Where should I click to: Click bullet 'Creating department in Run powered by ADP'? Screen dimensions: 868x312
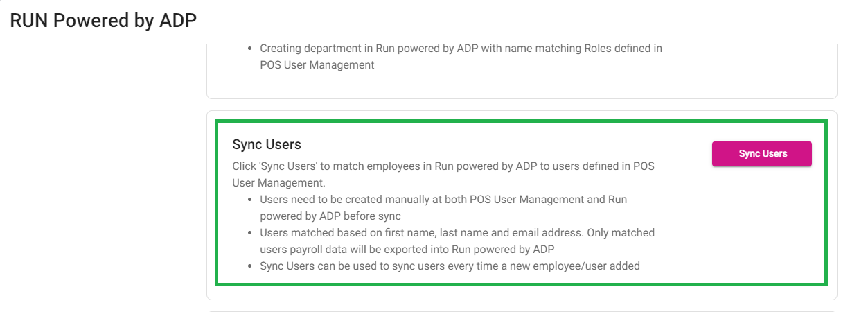(461, 57)
